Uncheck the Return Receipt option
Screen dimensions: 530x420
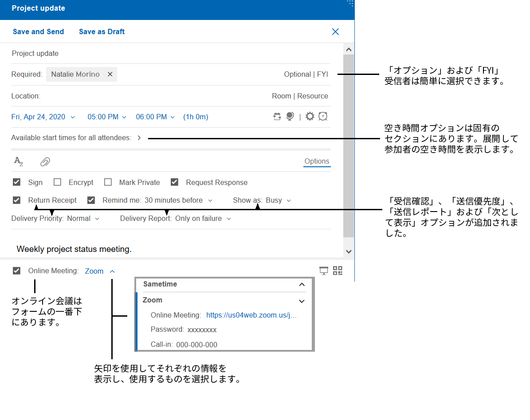16,200
